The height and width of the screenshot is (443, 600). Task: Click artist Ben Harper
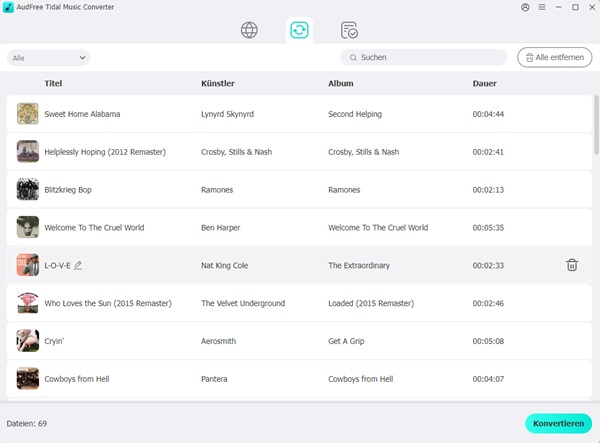pyautogui.click(x=220, y=228)
